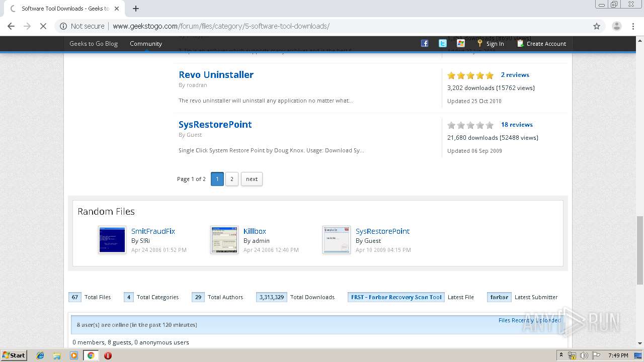Viewport: 644px width, 362px height.
Task: Launch Internet Explorer from taskbar
Action: click(40, 355)
